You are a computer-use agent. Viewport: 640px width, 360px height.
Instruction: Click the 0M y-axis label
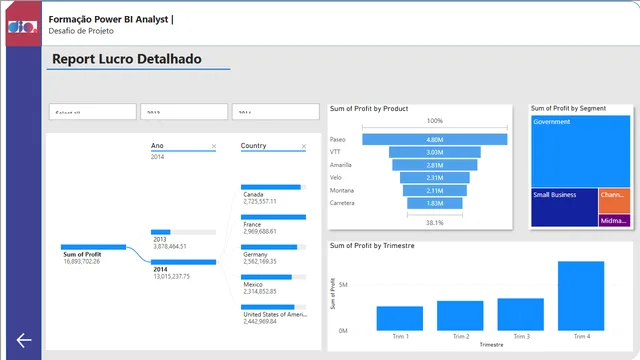(343, 331)
